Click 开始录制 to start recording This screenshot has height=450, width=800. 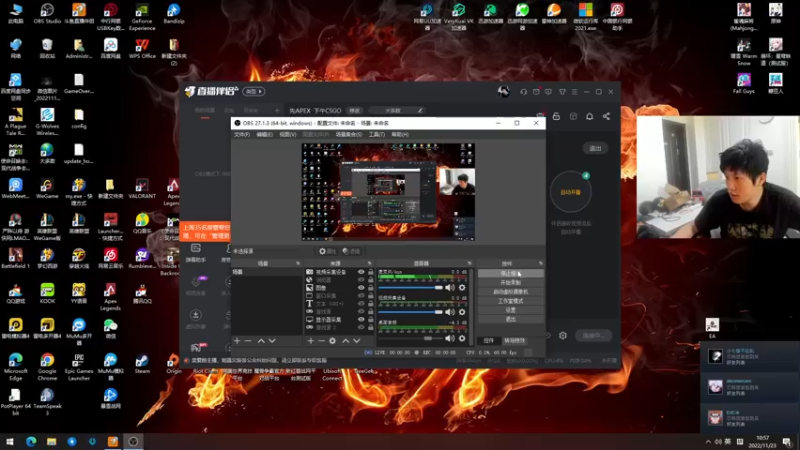pyautogui.click(x=511, y=283)
